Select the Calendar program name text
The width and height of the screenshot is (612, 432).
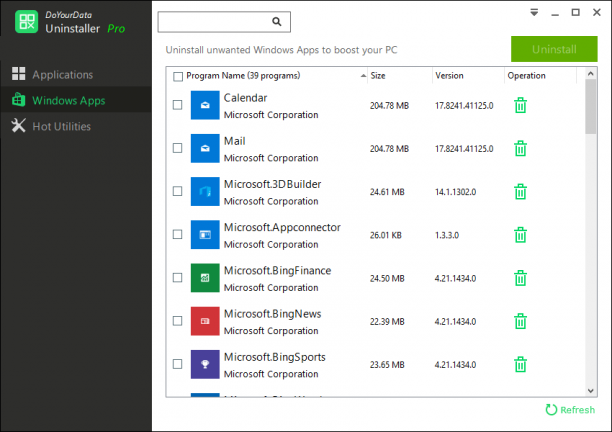[245, 98]
